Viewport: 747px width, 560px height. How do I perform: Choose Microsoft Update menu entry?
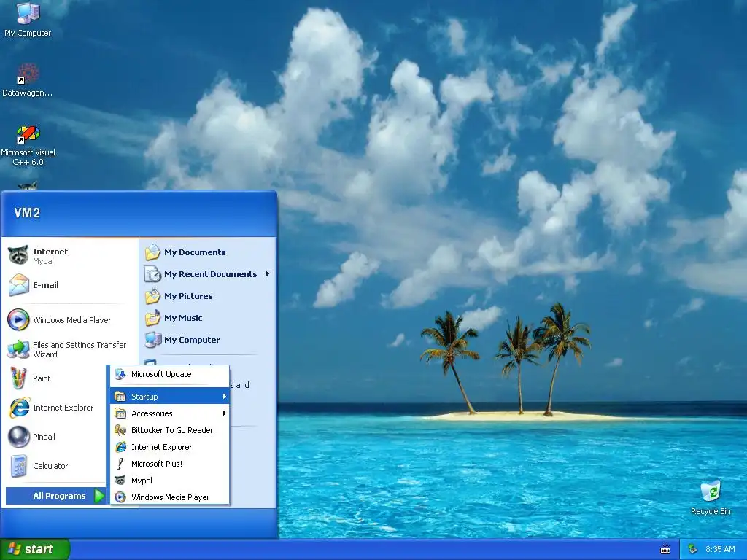click(x=170, y=374)
